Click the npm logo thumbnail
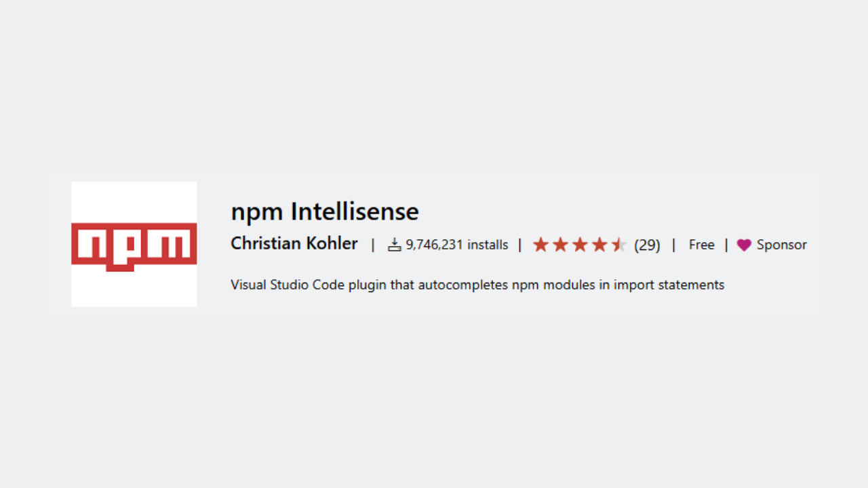868x488 pixels. [x=134, y=244]
